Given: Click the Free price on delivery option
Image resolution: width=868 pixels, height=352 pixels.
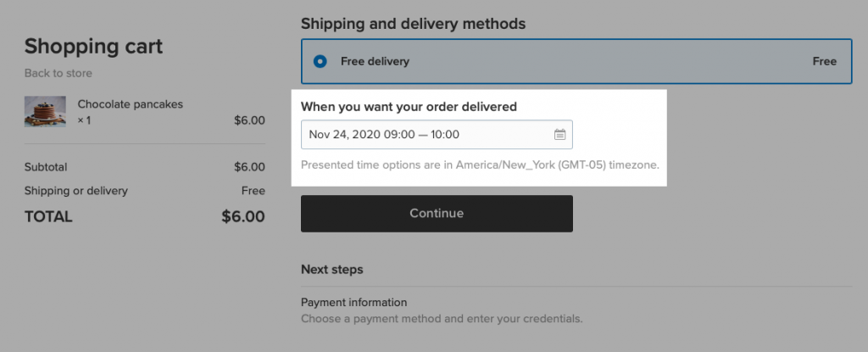Looking at the screenshot, I should [824, 62].
